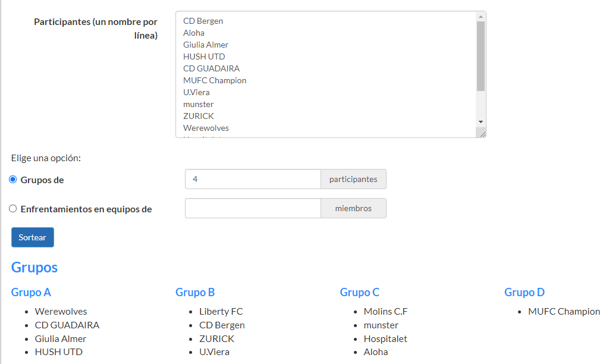The width and height of the screenshot is (609, 364).
Task: Click the Grupos heading
Action: (34, 268)
